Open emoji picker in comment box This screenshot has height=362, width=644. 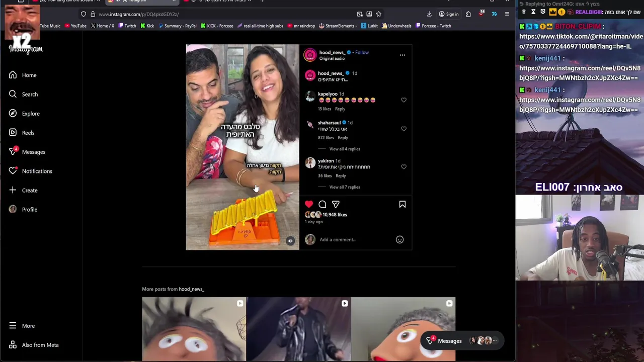click(x=399, y=240)
